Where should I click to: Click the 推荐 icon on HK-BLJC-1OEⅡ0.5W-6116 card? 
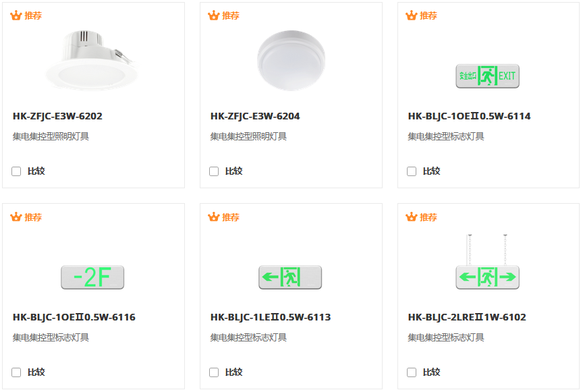(x=16, y=217)
